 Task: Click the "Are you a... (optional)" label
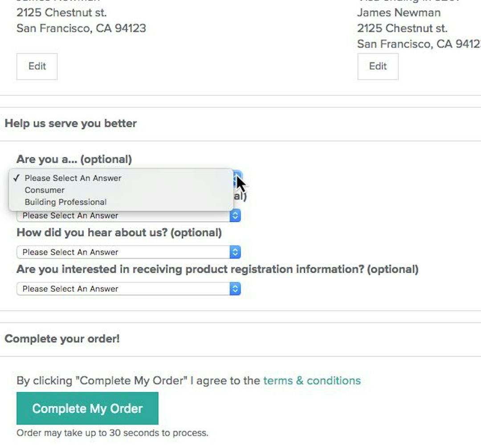click(x=74, y=159)
